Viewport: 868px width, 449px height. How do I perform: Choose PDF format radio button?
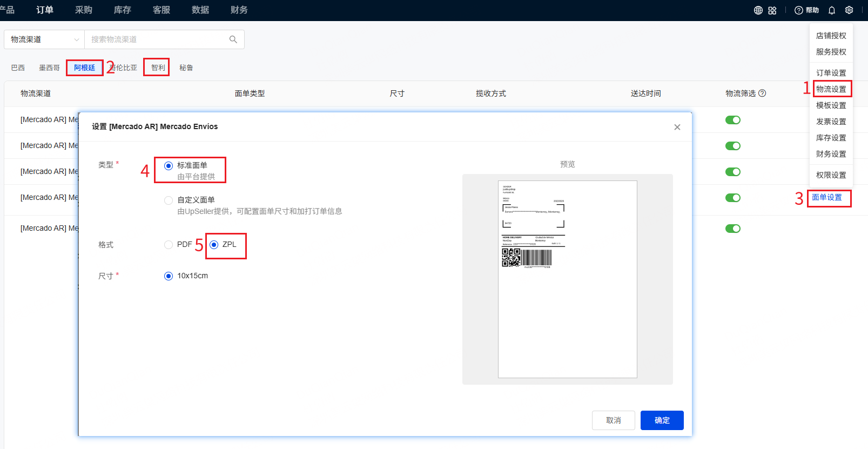(x=169, y=245)
